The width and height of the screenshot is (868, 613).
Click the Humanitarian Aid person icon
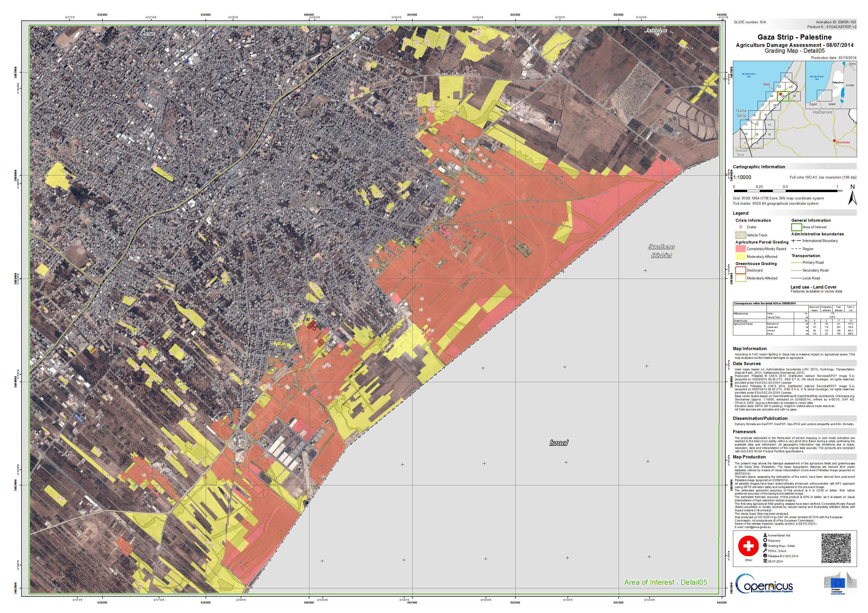tap(765, 535)
